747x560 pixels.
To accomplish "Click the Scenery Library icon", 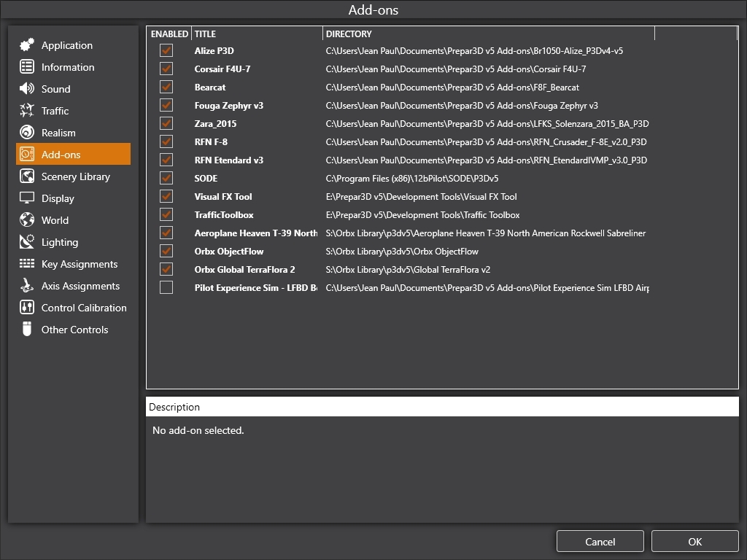I will 27,176.
